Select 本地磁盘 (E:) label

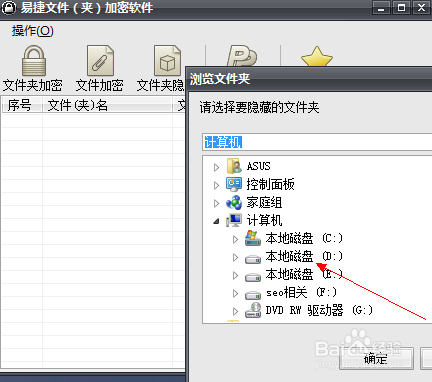point(304,274)
